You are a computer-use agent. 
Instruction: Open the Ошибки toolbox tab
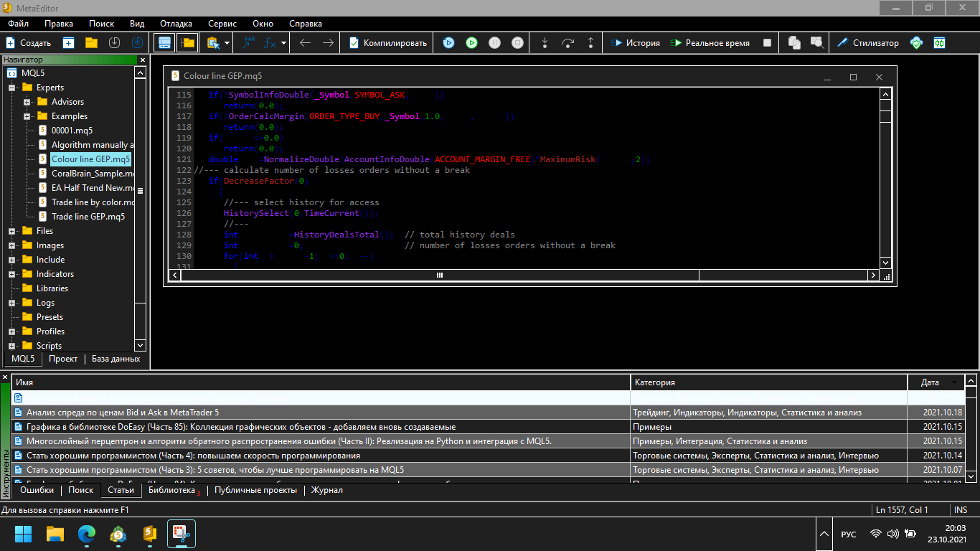[37, 490]
